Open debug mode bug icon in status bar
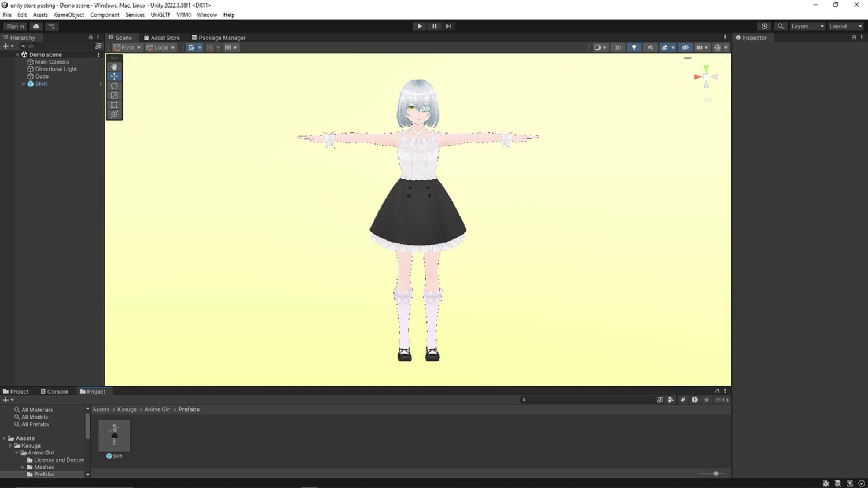This screenshot has height=488, width=868. (826, 483)
